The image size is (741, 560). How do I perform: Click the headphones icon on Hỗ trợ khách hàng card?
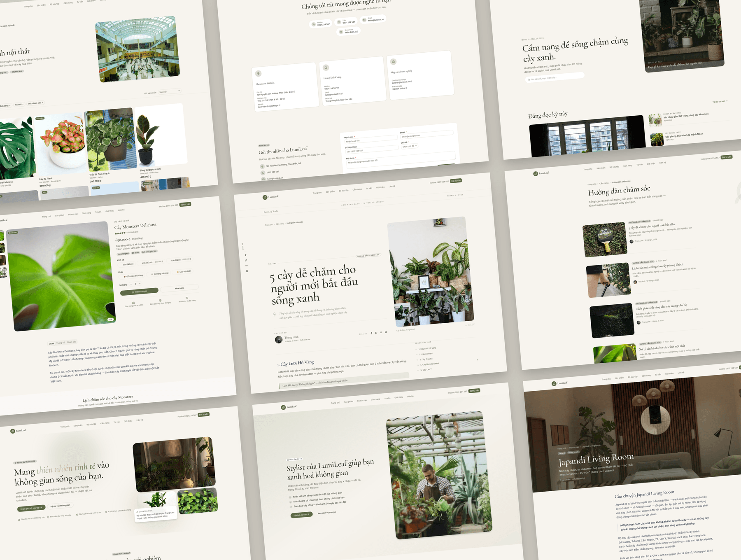pyautogui.click(x=326, y=68)
